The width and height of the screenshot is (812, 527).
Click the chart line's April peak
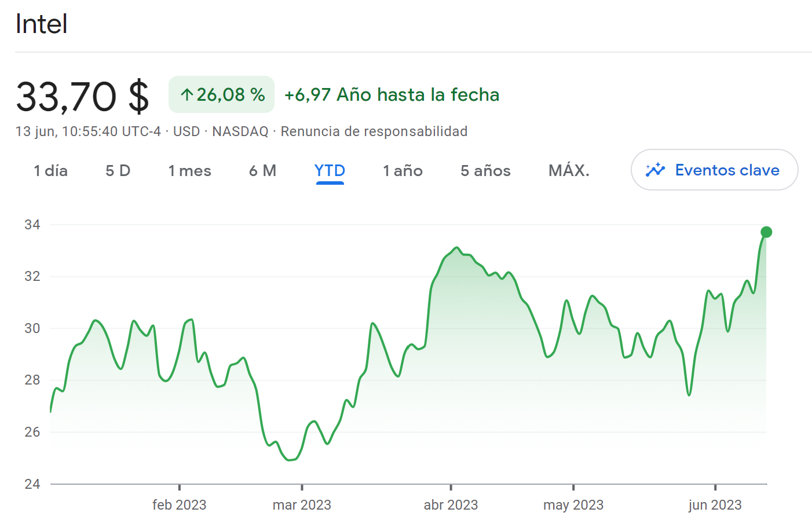pyautogui.click(x=457, y=248)
